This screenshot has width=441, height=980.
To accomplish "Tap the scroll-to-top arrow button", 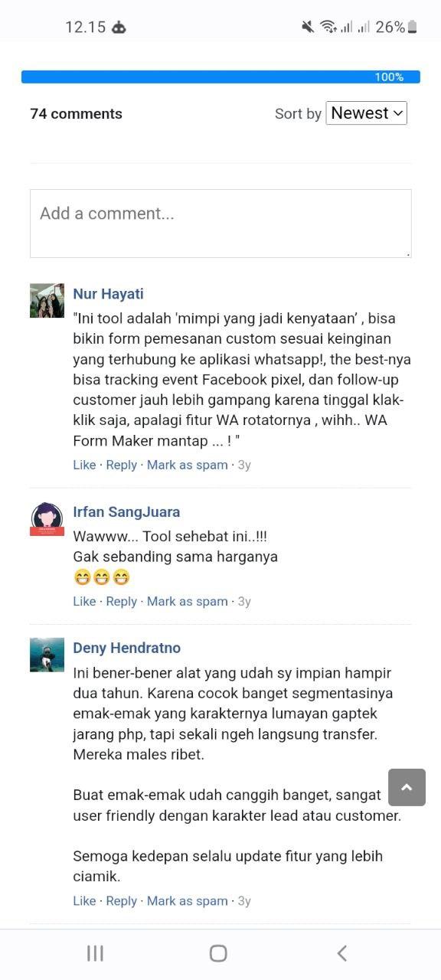I will click(x=407, y=787).
